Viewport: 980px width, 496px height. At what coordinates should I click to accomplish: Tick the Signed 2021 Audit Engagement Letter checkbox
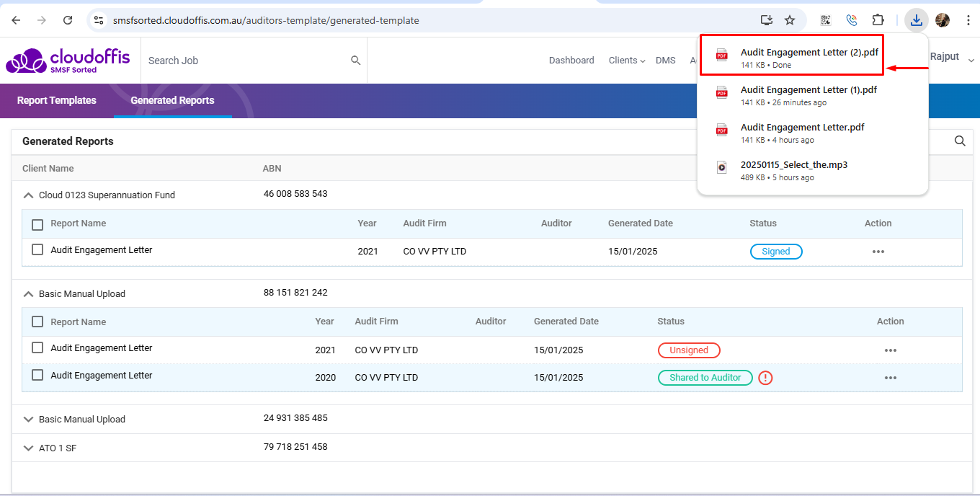(x=37, y=249)
